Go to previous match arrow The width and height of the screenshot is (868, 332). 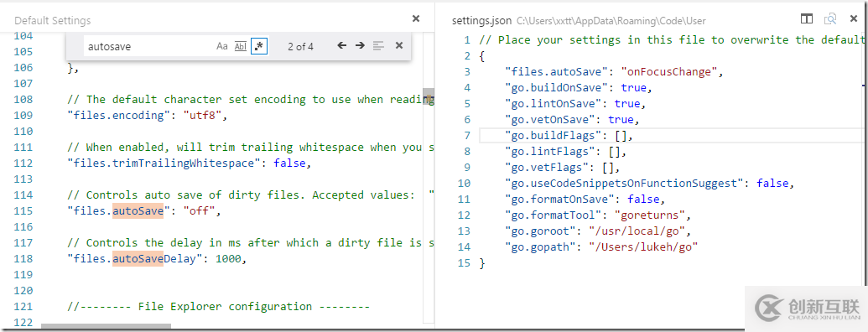342,46
